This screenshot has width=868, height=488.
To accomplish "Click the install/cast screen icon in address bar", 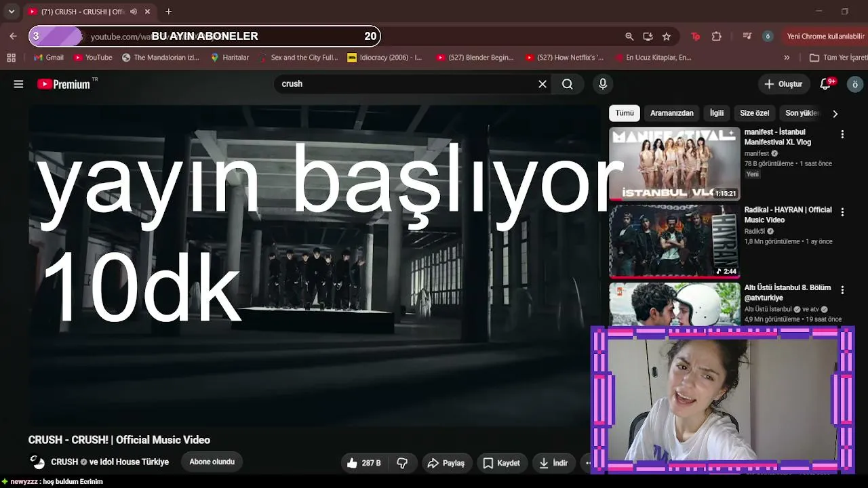I will [648, 37].
